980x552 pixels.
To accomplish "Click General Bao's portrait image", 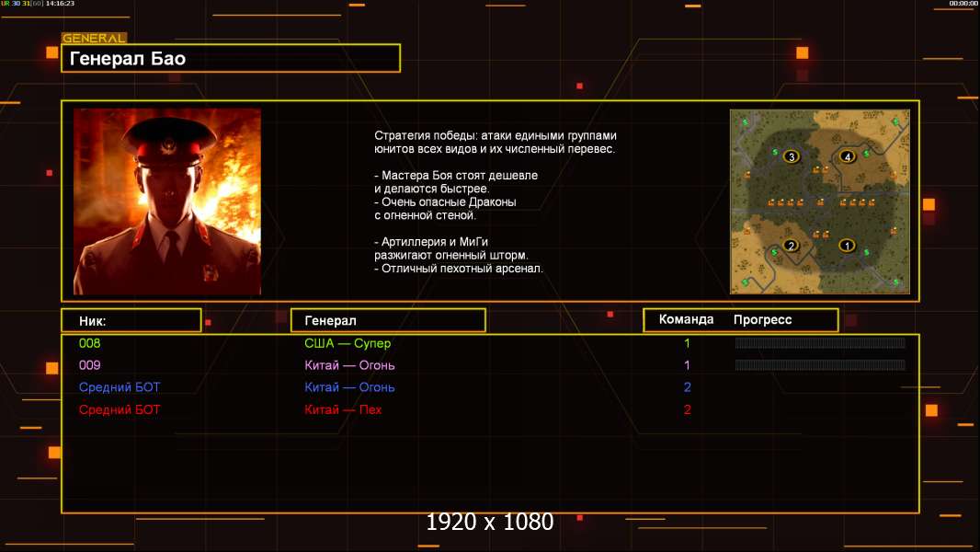I will click(167, 201).
